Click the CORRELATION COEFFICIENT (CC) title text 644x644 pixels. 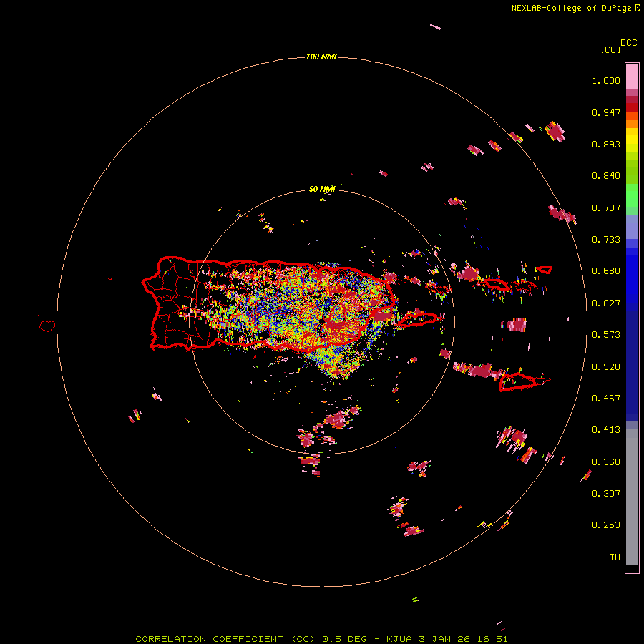tap(225, 639)
